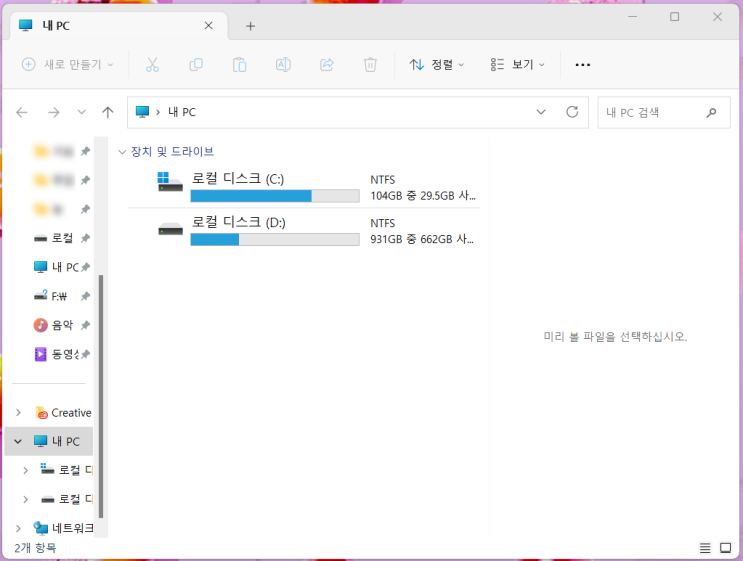Go back with the left arrow
743x561 pixels.
pyautogui.click(x=22, y=112)
